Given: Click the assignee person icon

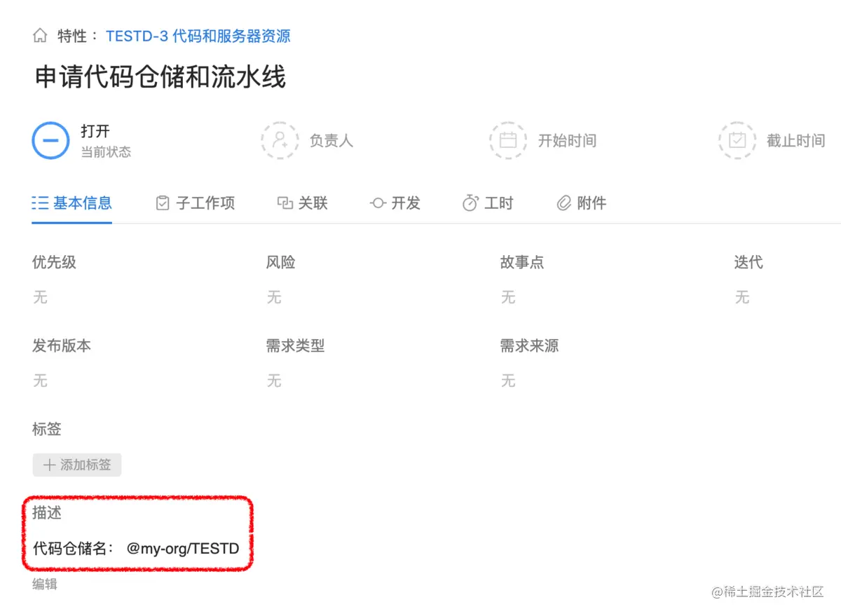Looking at the screenshot, I should [280, 140].
